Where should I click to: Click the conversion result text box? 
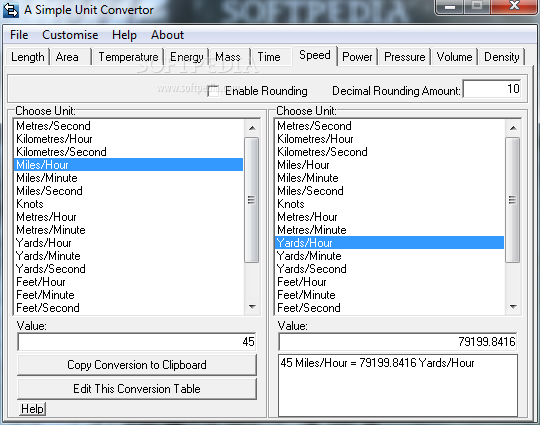(x=398, y=386)
